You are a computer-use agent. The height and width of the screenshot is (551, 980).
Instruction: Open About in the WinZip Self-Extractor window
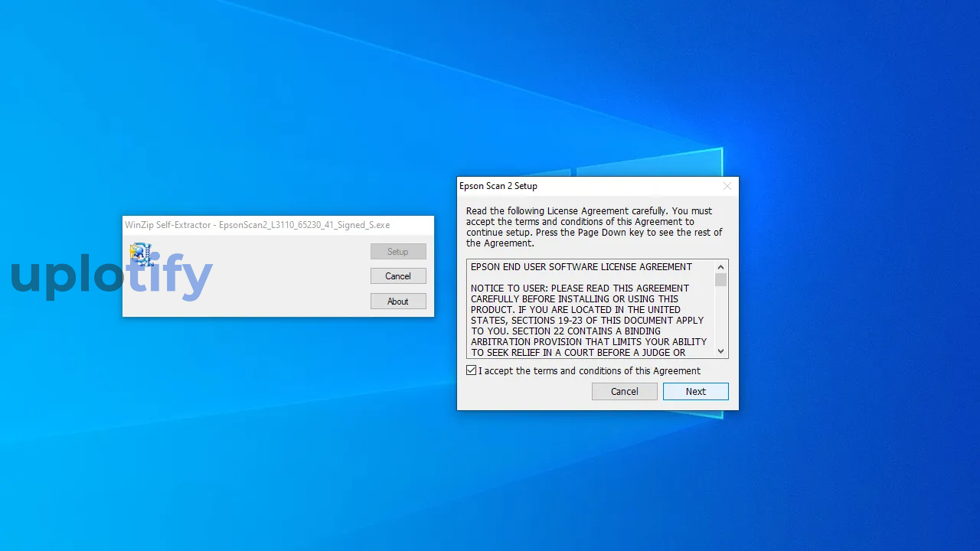(398, 302)
